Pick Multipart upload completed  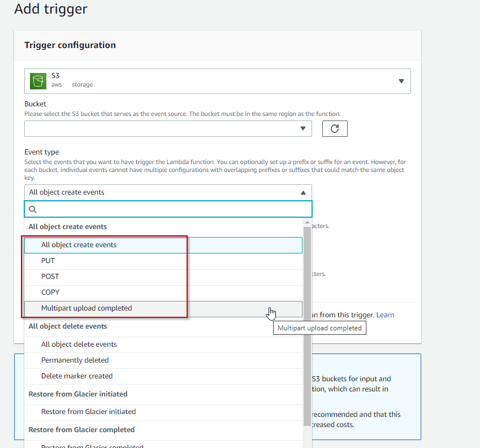click(163, 309)
